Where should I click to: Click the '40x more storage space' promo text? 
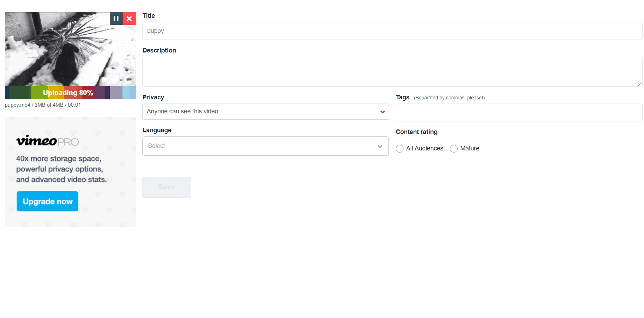click(62, 169)
